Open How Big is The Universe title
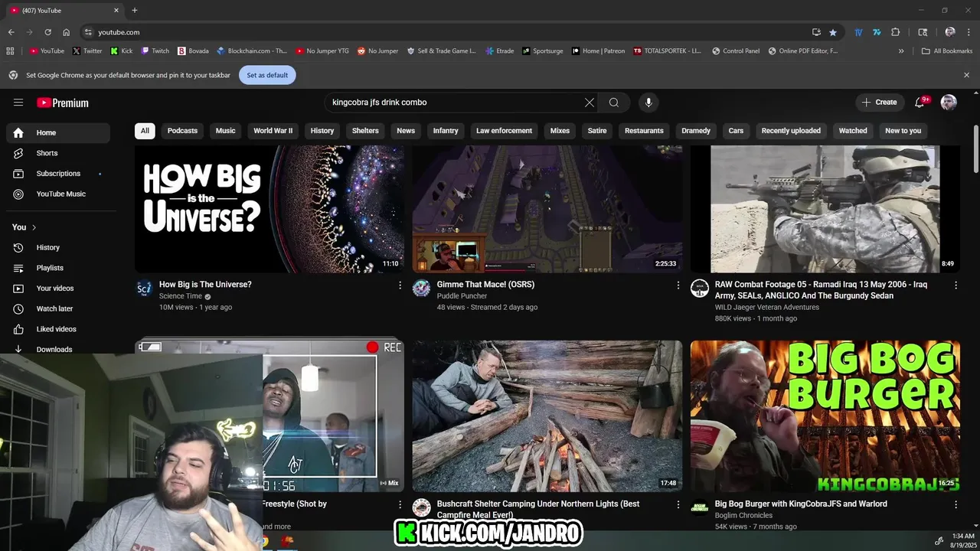The image size is (980, 551). tap(205, 285)
